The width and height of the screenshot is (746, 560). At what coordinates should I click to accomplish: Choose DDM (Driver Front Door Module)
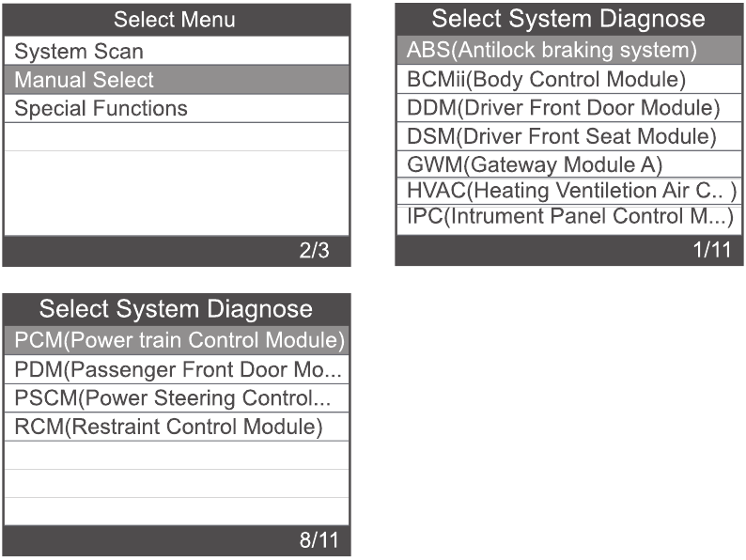pos(569,107)
